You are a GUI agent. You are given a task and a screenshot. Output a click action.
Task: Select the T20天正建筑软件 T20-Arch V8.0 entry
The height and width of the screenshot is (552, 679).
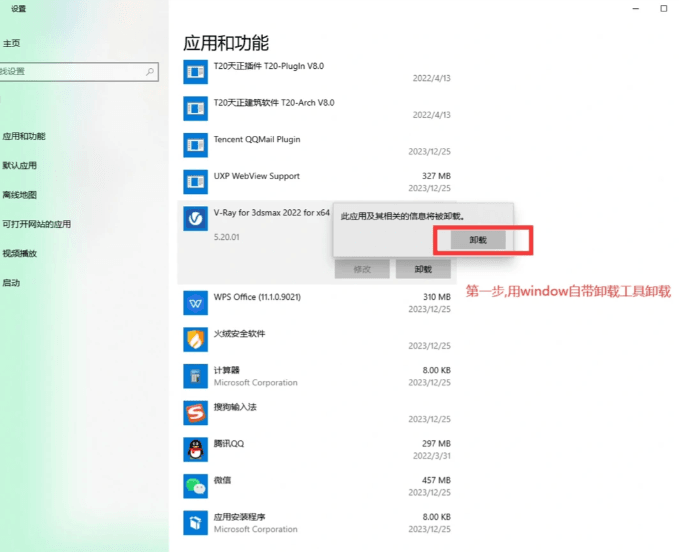[x=274, y=103]
